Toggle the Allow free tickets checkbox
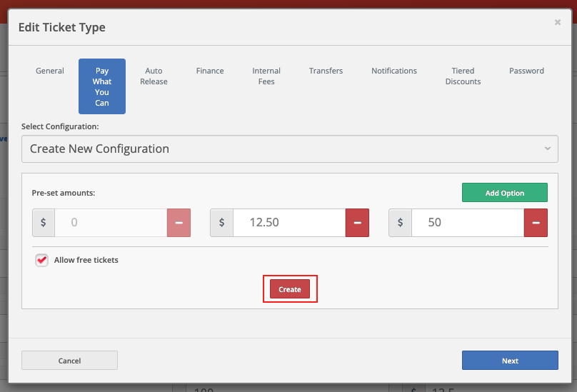 pos(42,261)
